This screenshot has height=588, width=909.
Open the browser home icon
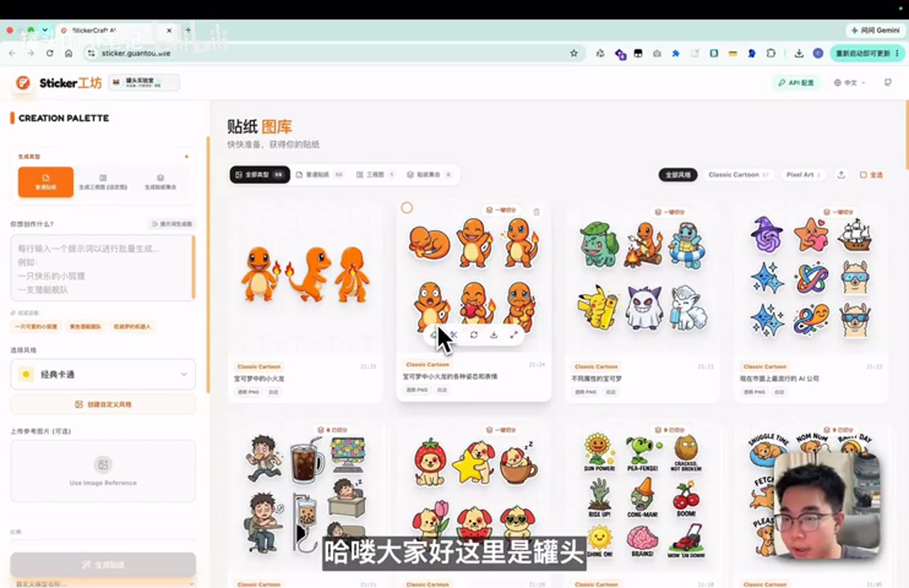[68, 53]
